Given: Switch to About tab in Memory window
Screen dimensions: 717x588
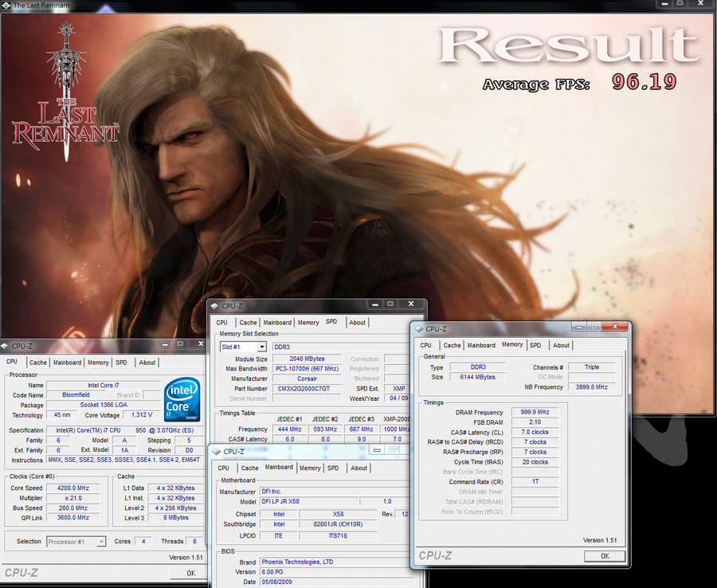Looking at the screenshot, I should pos(561,345).
